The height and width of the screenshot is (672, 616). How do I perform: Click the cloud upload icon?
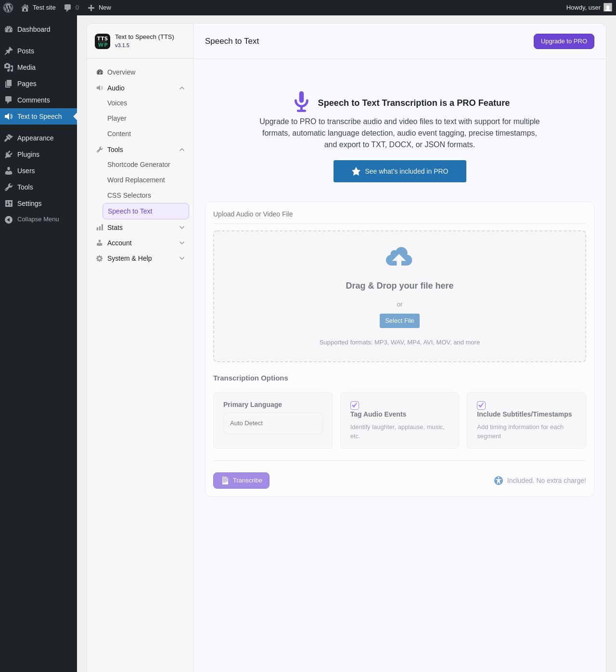399,257
